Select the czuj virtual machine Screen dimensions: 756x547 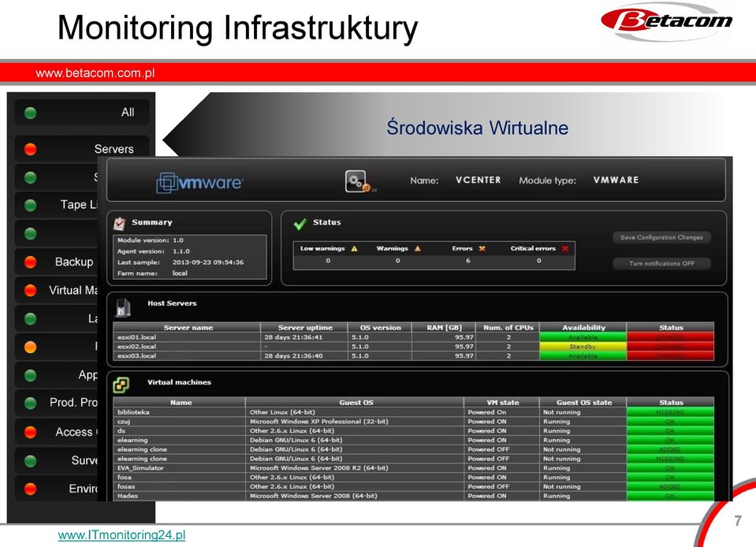point(124,421)
